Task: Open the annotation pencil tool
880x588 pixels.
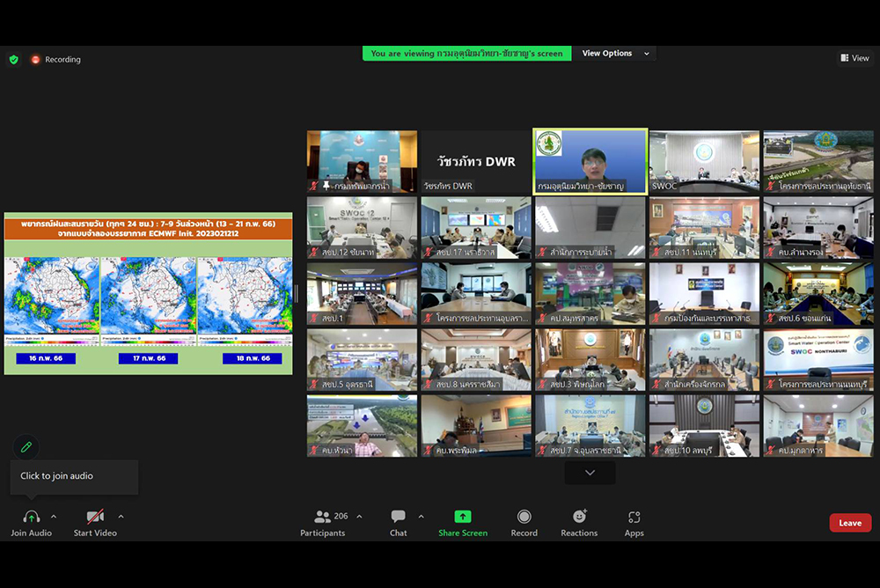Action: point(26,447)
